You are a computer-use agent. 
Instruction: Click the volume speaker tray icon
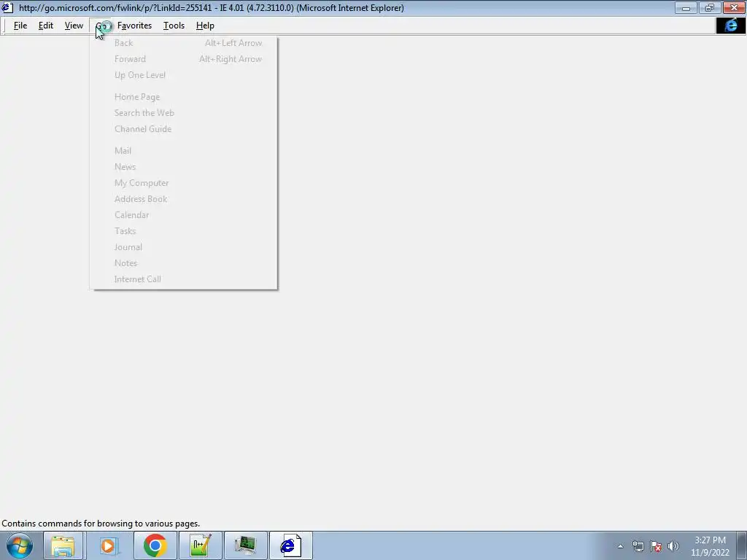pyautogui.click(x=673, y=546)
